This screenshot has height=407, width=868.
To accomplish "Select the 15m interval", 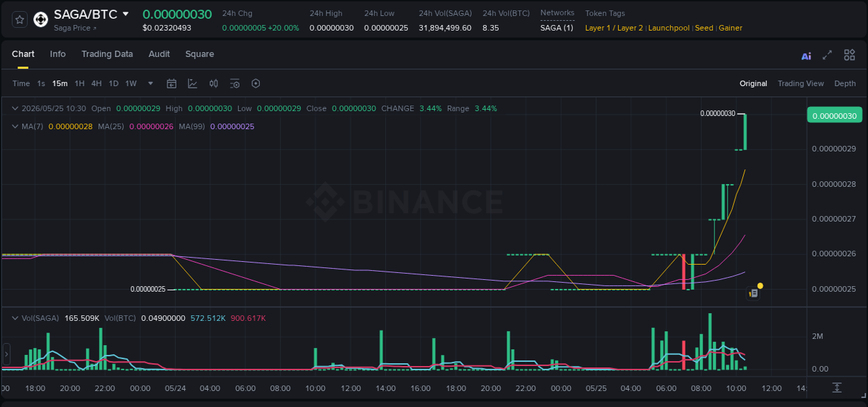I will 60,83.
